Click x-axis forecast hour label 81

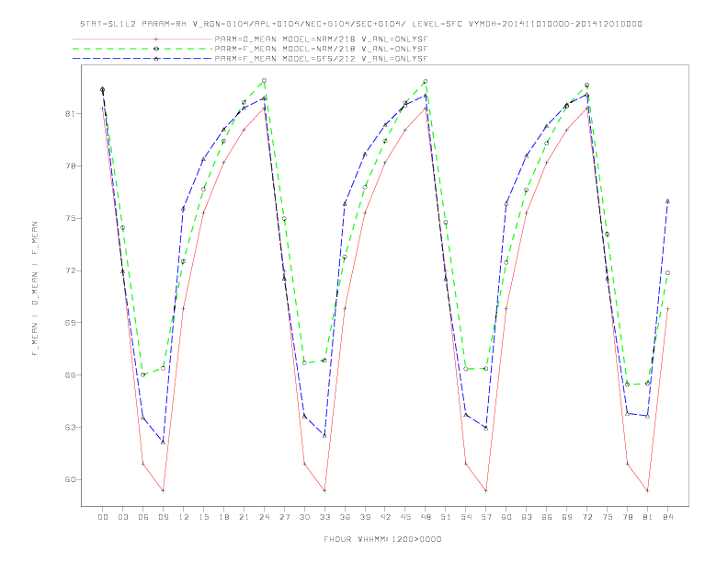(648, 517)
